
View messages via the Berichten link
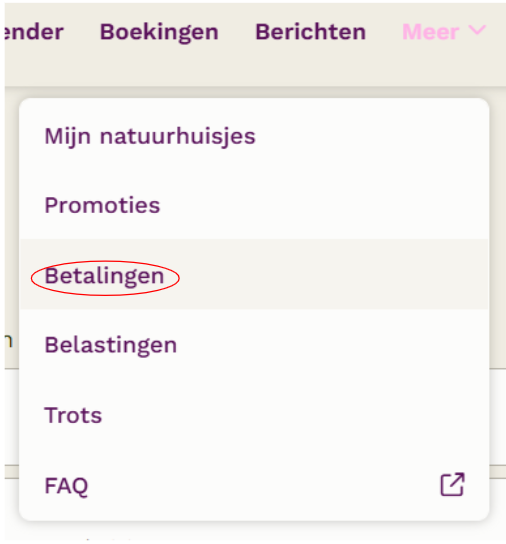click(311, 32)
